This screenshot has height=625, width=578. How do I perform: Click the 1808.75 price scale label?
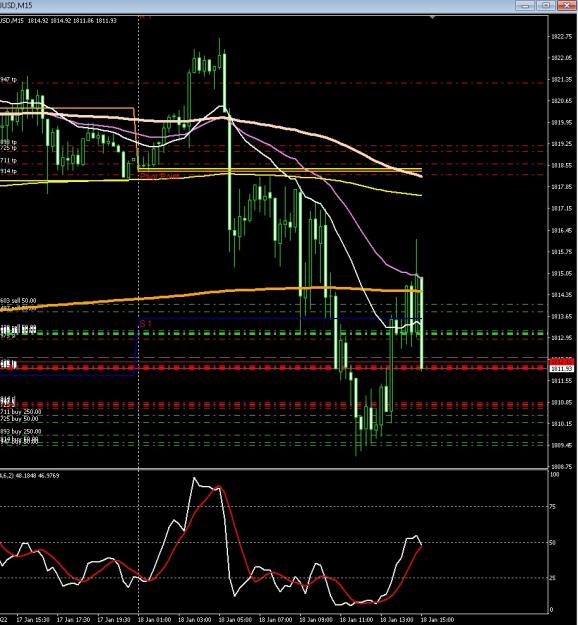click(x=562, y=466)
